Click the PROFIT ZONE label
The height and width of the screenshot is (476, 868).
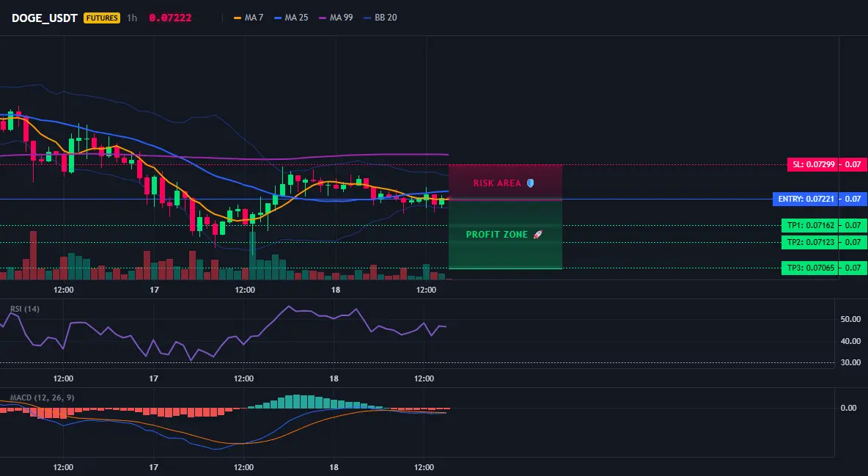496,235
